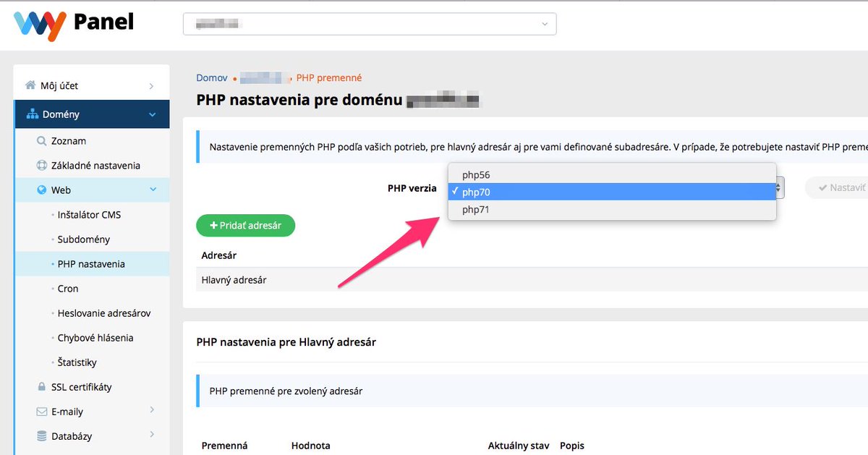Click the envelope icon beside E-maily
868x455 pixels.
pyautogui.click(x=42, y=412)
